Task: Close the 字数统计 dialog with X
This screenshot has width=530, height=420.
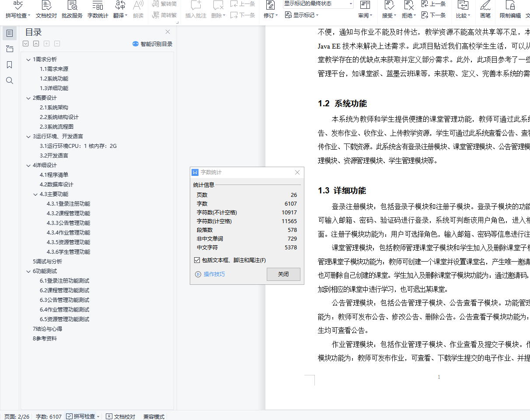Action: [x=298, y=172]
